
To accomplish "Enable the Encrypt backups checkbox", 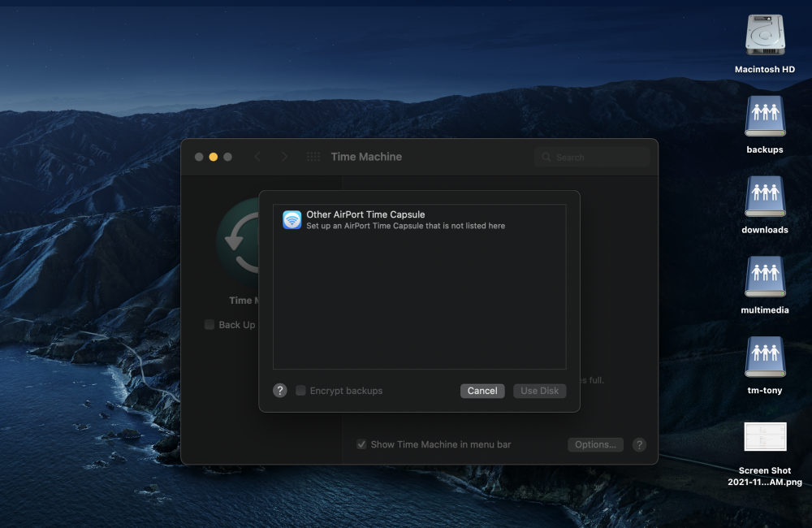I will [300, 391].
